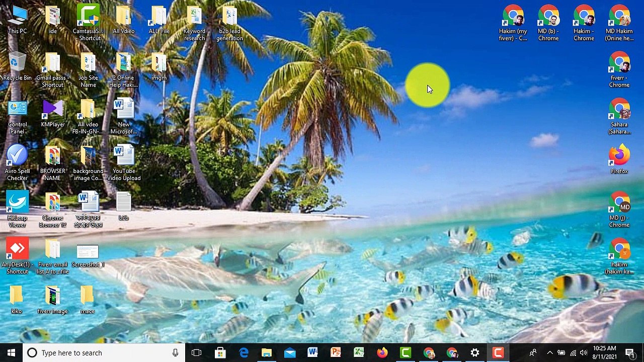Select the Avro Spell Checker shortcut
644x362 pixels.
point(17,164)
